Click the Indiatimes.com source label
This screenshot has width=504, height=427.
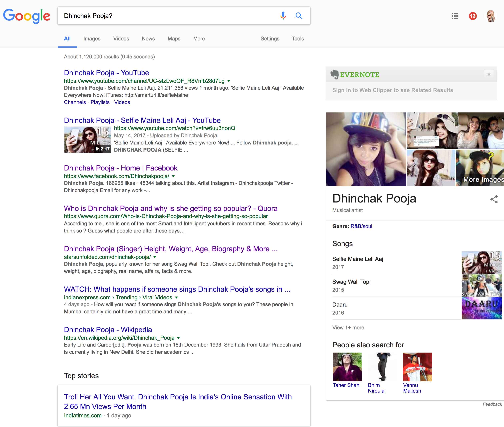click(x=83, y=416)
